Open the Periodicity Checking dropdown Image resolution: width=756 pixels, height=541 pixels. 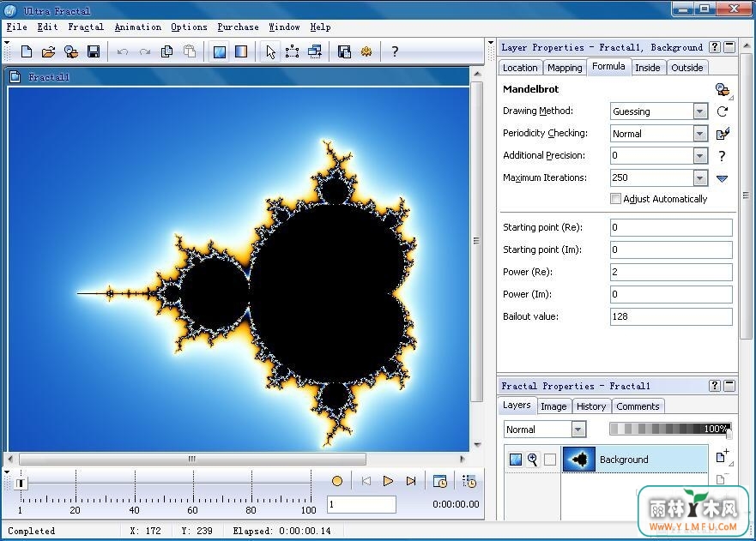pyautogui.click(x=700, y=134)
